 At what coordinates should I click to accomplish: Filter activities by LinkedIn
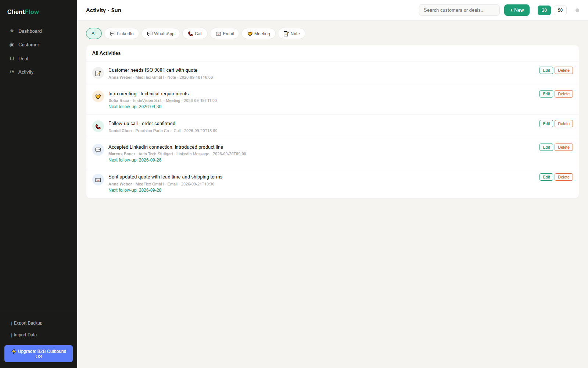[122, 33]
